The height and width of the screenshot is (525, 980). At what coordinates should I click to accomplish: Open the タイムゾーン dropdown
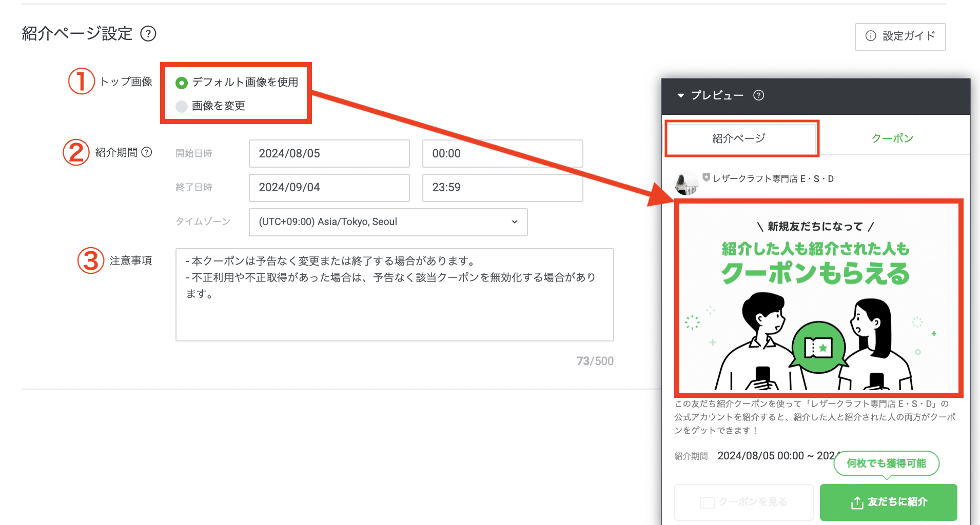click(x=388, y=222)
